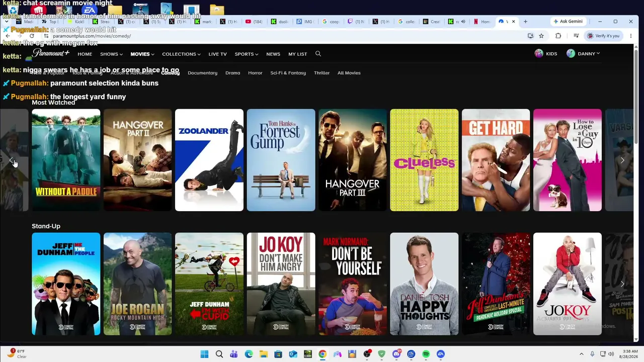Image resolution: width=644 pixels, height=362 pixels.
Task: Open the DANNY profile dropdown
Action: click(x=583, y=53)
